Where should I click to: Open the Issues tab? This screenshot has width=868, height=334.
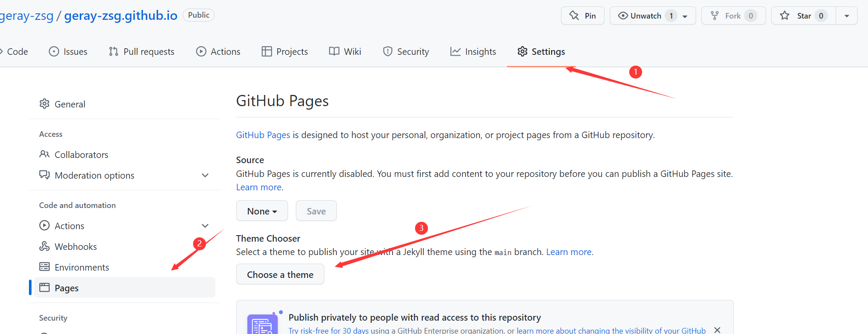tap(68, 52)
